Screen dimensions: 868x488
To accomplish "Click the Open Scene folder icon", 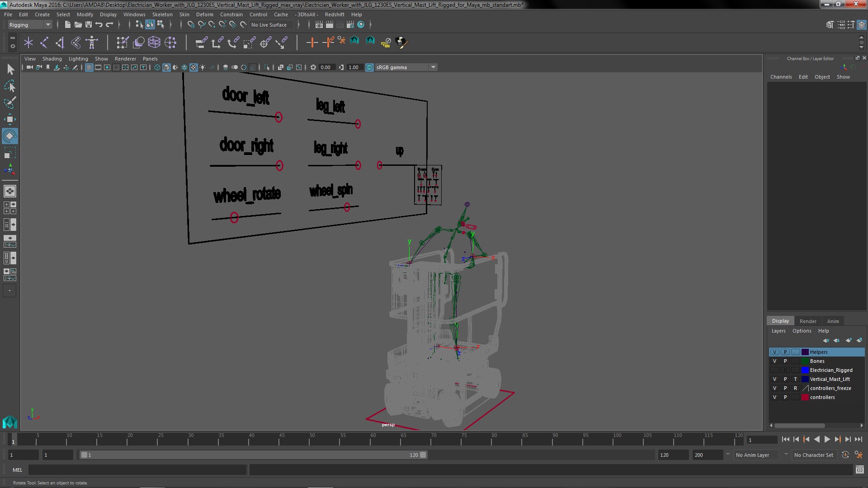I will coord(78,24).
